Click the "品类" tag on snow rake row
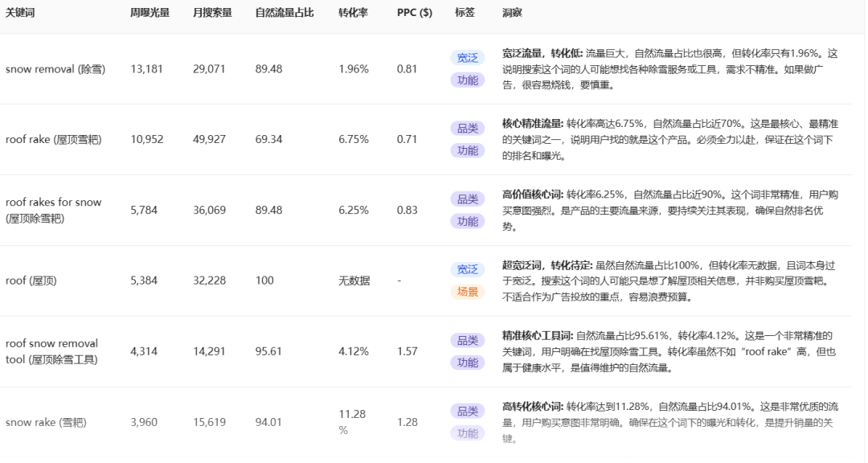 [468, 410]
